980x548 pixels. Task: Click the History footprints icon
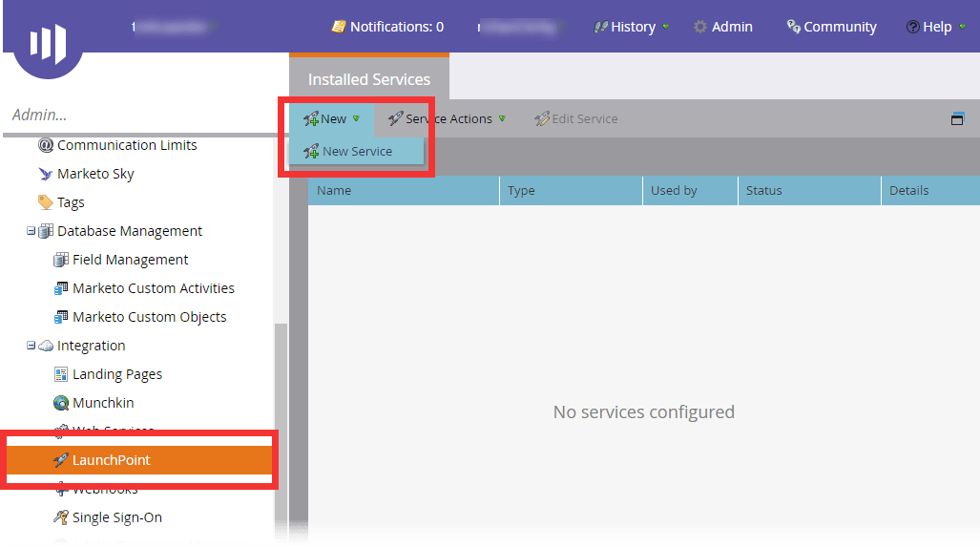600,27
